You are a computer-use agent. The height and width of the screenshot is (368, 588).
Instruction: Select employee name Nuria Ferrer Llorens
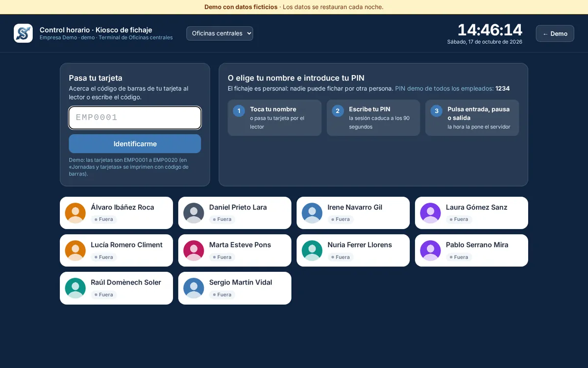tap(360, 245)
